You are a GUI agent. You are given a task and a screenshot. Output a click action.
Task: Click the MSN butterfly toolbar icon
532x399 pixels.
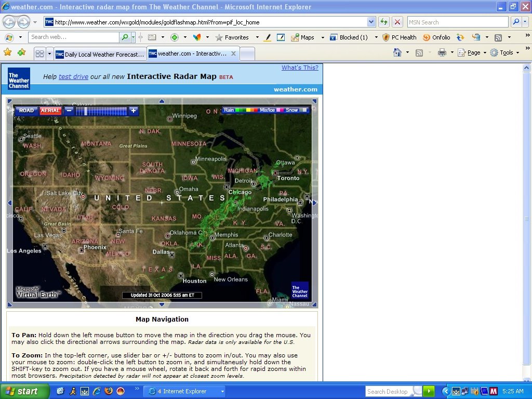point(197,37)
